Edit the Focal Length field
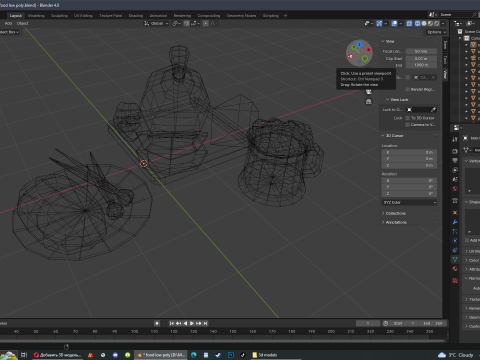 click(421, 51)
